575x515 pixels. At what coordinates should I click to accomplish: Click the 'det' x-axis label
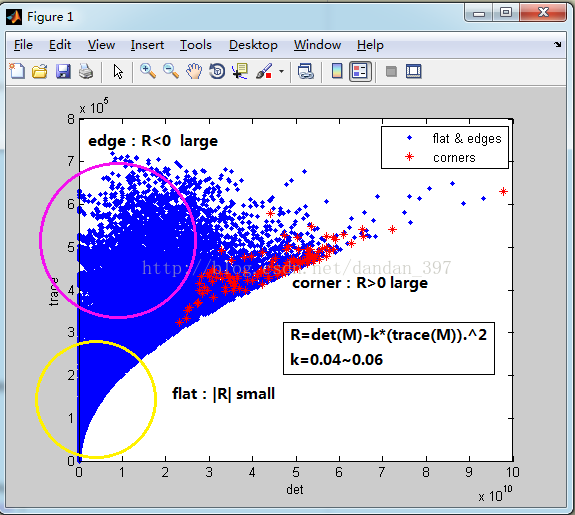[x=295, y=490]
